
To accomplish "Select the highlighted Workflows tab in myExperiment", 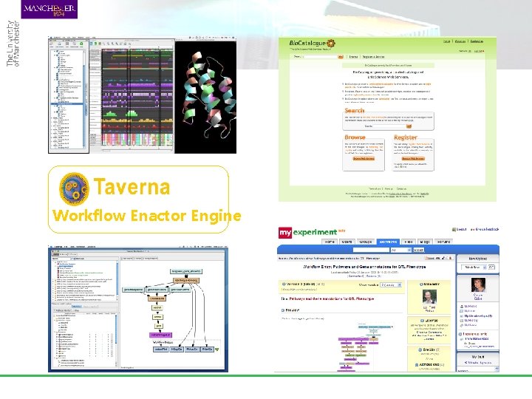I will 388,242.
